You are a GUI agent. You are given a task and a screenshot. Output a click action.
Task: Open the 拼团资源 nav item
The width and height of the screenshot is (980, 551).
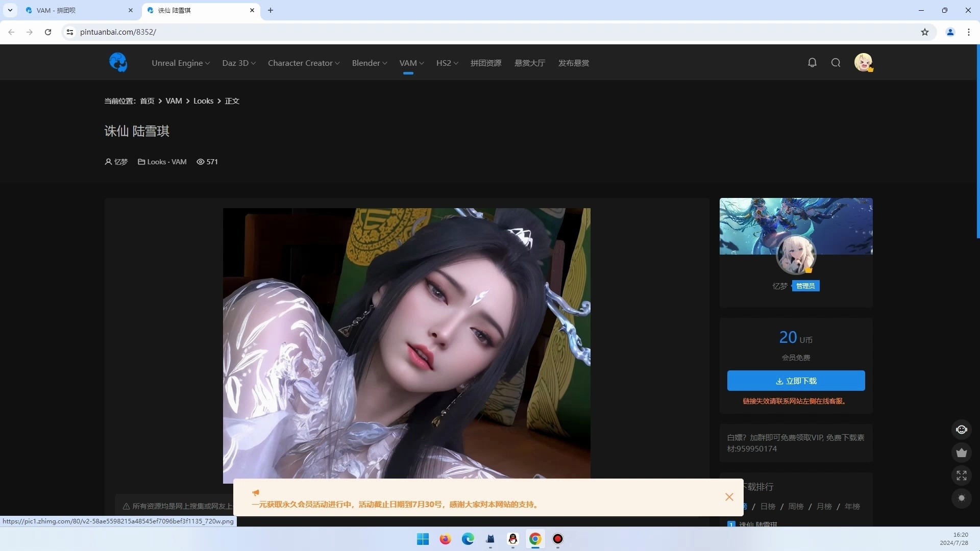tap(486, 63)
